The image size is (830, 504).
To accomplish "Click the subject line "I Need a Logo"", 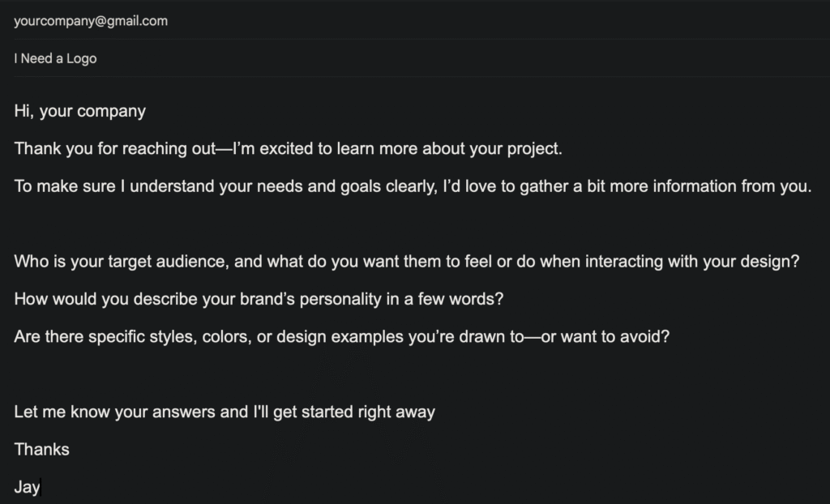I will (x=55, y=58).
